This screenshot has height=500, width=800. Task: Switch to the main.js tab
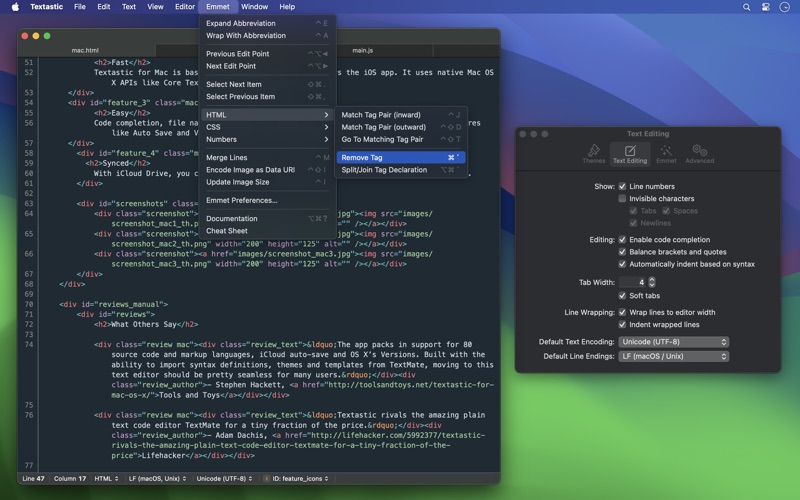[363, 51]
